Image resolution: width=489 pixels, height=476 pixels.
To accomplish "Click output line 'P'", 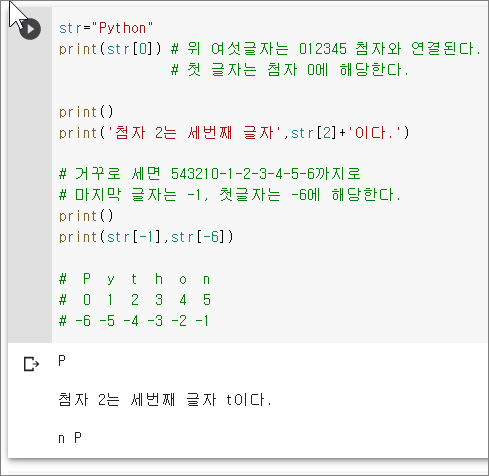I will 62,361.
